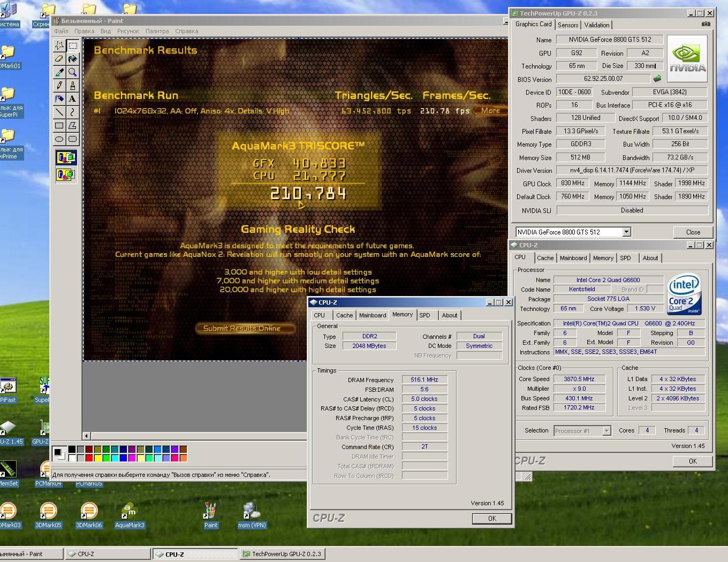Viewport: 728px width, 562px height.
Task: Select the Free-Form Select tool in Paint
Action: [59, 45]
